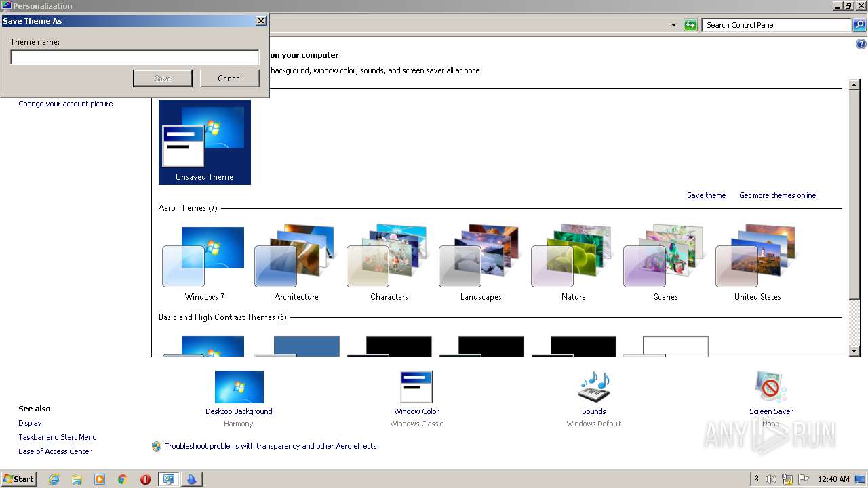Click the Aero Themes (7) heading
Viewport: 868px width, 488px height.
(188, 208)
